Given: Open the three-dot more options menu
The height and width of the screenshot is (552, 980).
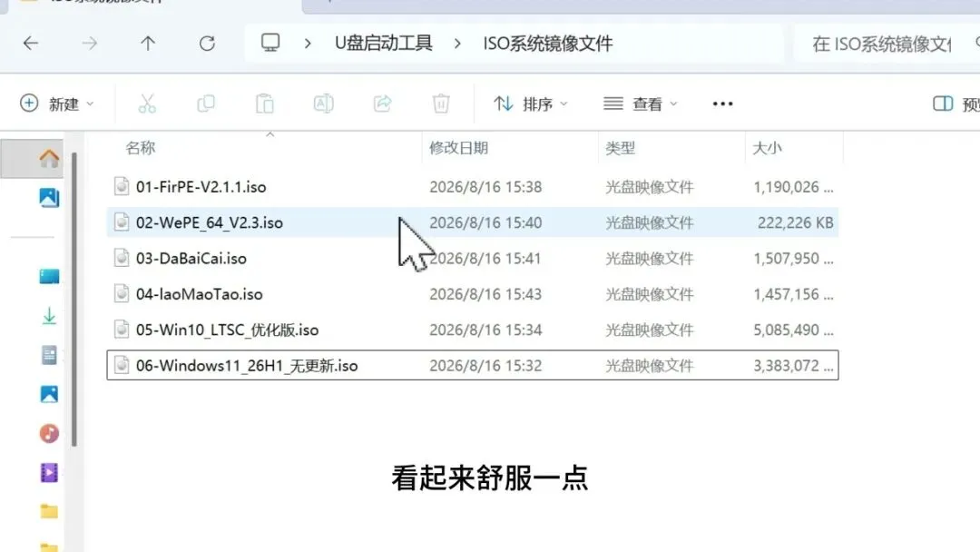Looking at the screenshot, I should pos(722,103).
